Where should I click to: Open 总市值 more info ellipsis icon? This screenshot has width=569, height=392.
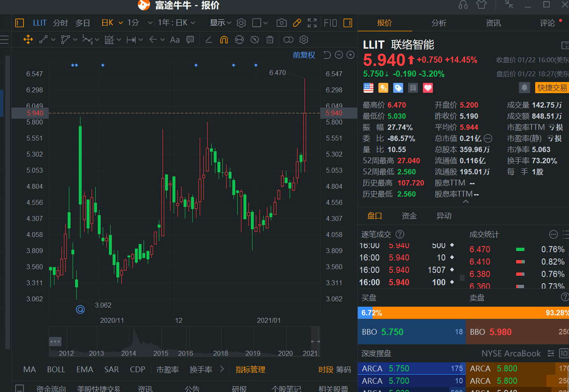coord(488,138)
